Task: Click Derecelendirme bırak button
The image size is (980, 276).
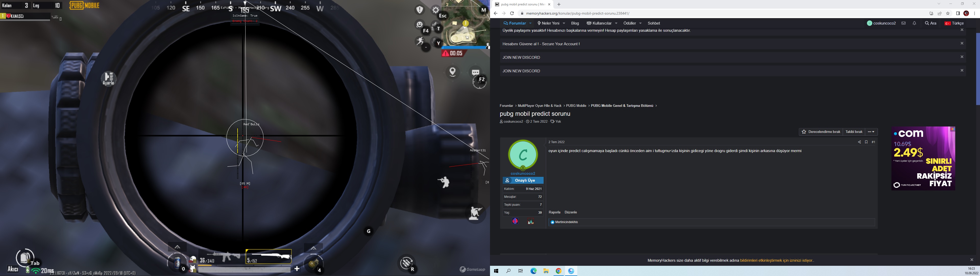Action: (820, 132)
